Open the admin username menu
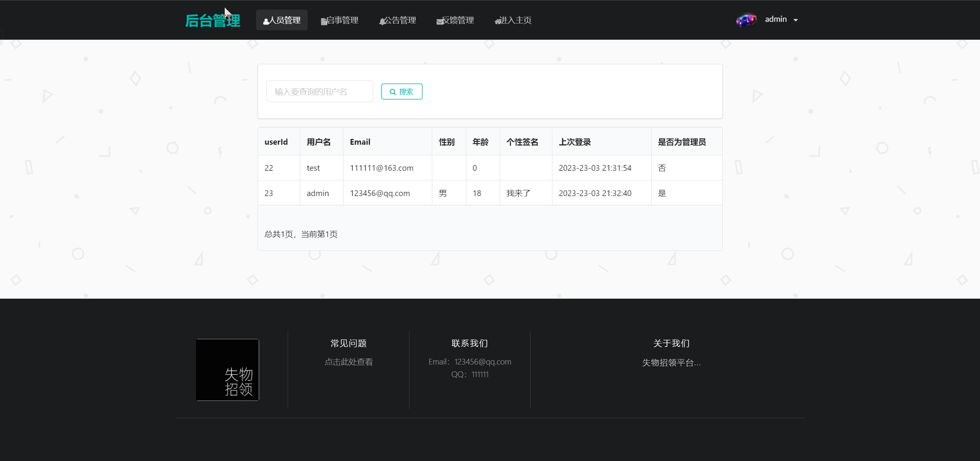This screenshot has height=461, width=980. click(x=776, y=19)
